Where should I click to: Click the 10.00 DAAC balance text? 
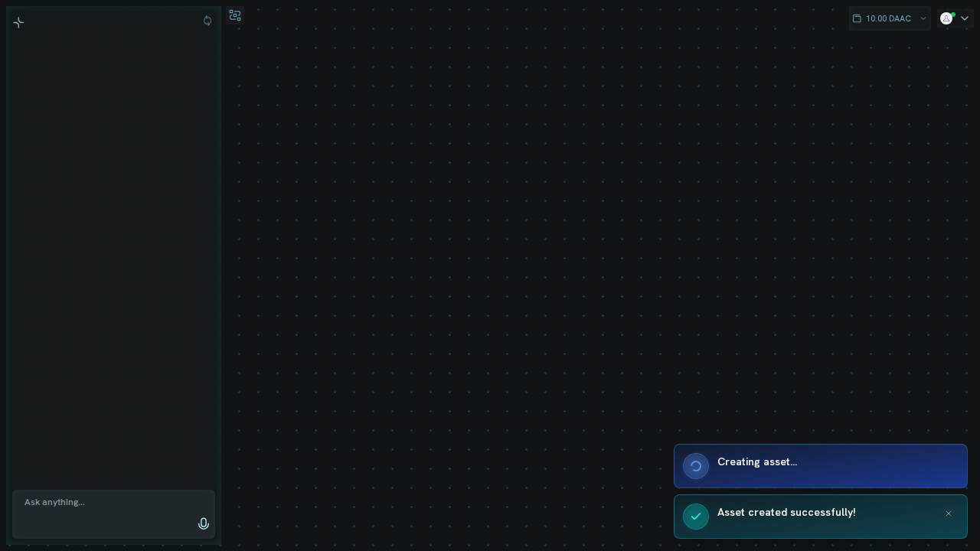[x=888, y=18]
